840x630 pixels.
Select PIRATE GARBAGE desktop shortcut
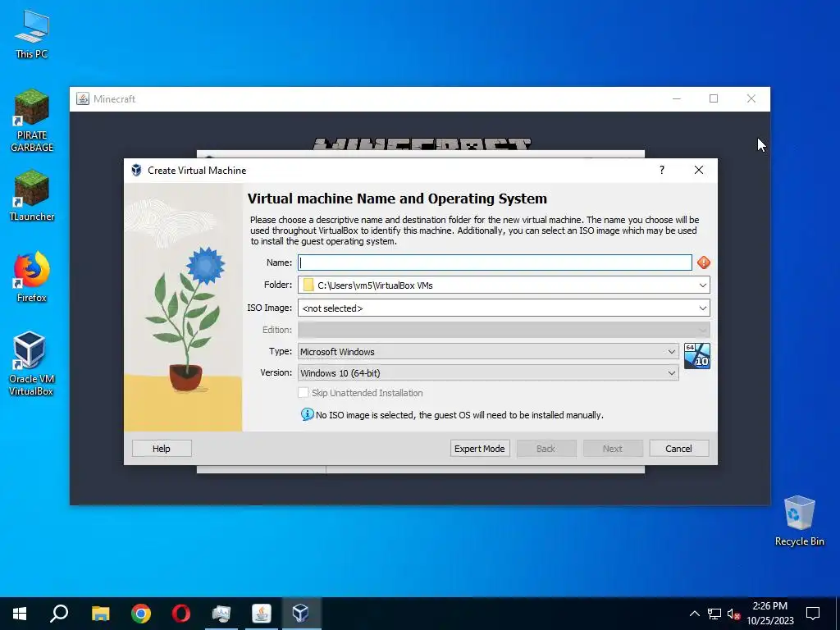tap(32, 121)
